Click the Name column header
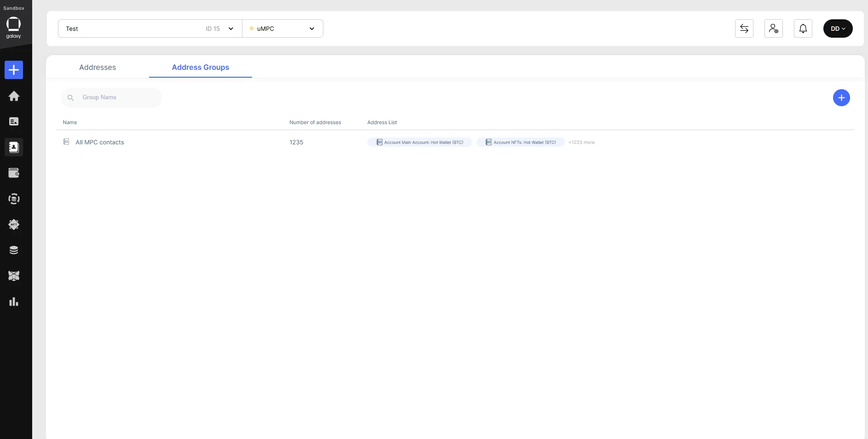The image size is (868, 439). 70,122
